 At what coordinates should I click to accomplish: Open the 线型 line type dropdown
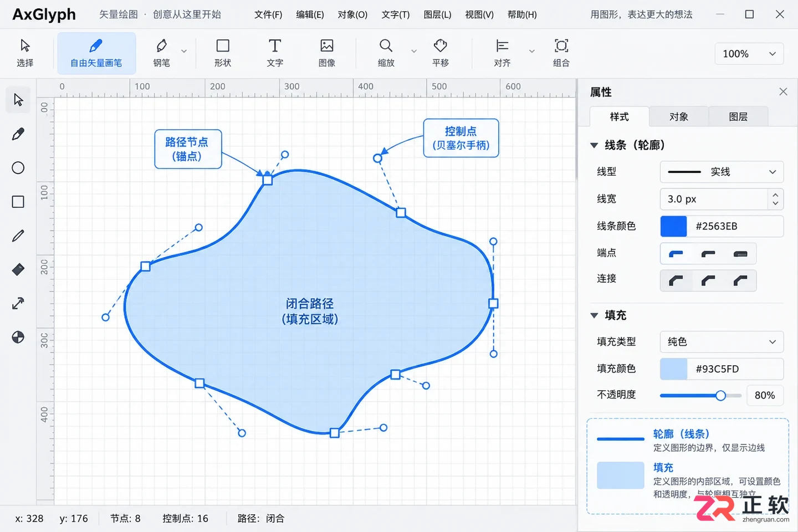click(x=722, y=172)
